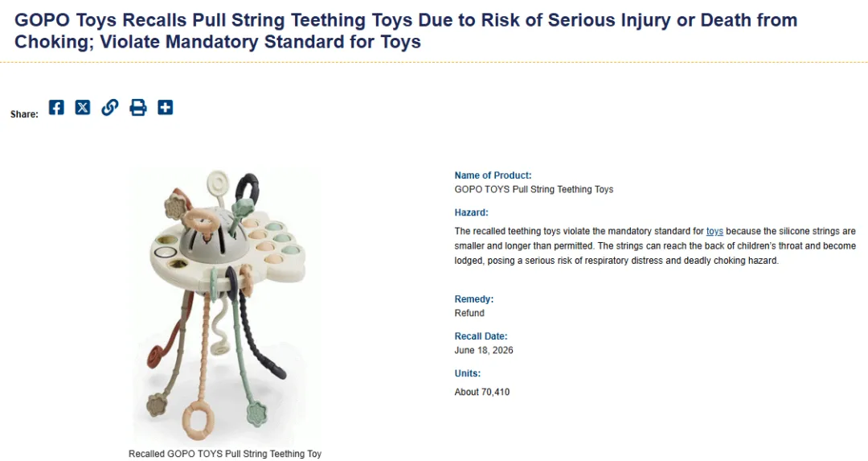Screen dimensions: 868x461
Task: Click the 'About 70,410' units value
Action: pos(482,392)
